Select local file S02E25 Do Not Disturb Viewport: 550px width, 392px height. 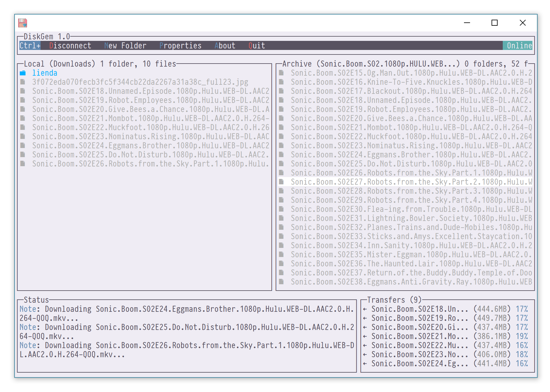[x=151, y=155]
